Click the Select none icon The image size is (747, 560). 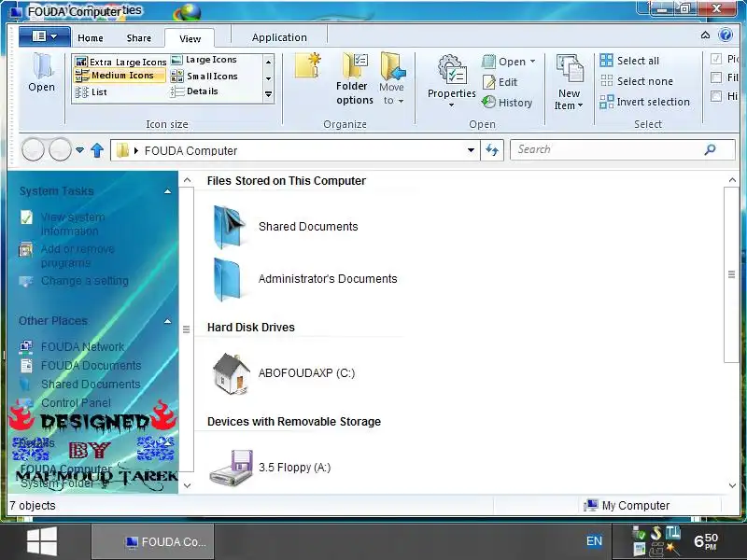[x=606, y=80]
